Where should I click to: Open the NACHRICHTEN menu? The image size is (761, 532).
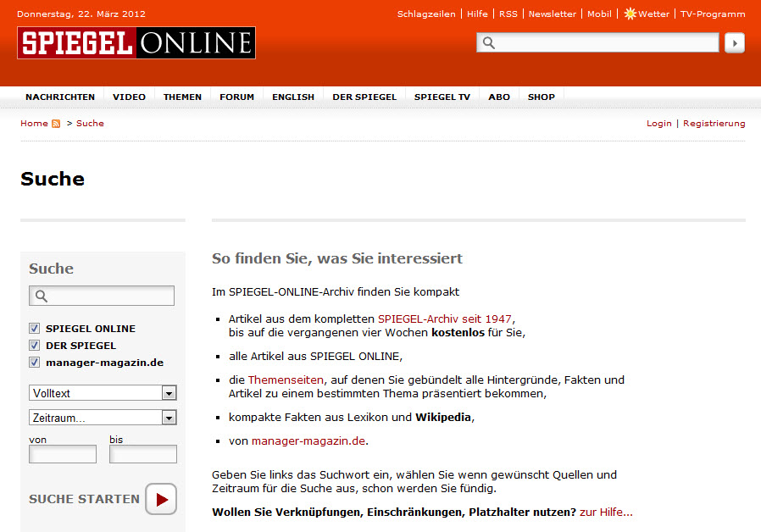point(60,97)
